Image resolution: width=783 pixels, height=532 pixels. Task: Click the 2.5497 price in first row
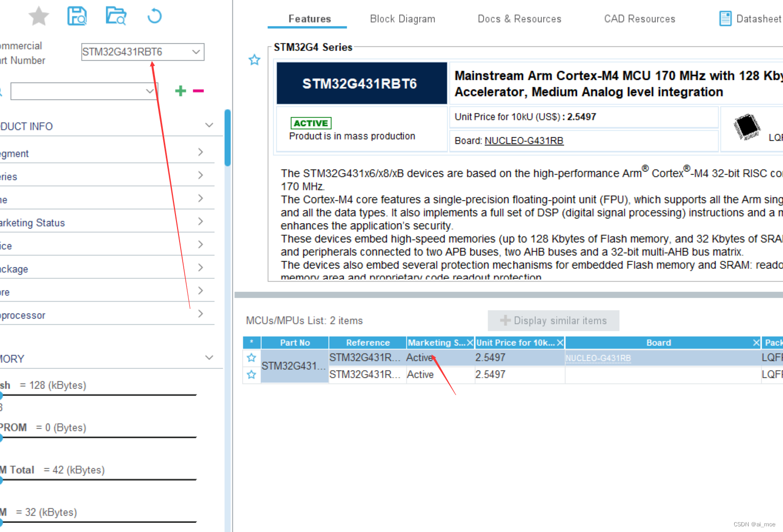(491, 358)
